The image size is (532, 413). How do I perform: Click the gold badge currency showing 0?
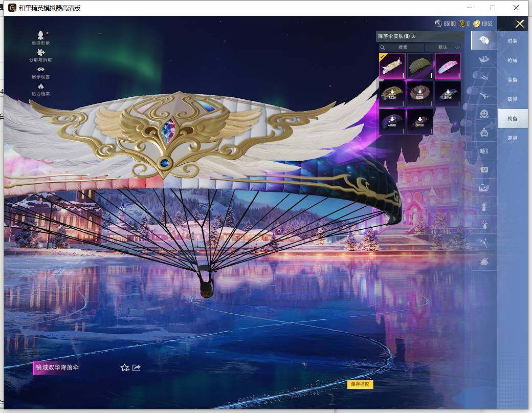[x=464, y=24]
